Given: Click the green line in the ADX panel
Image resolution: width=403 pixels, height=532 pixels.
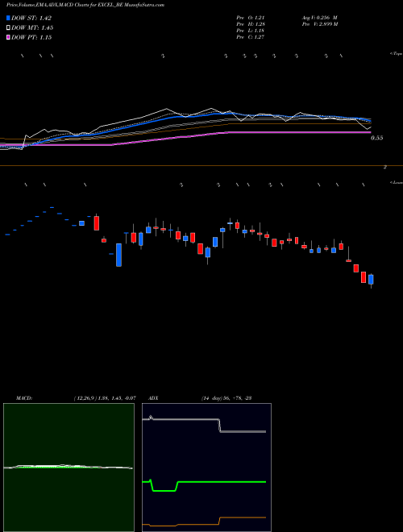Looking at the screenshot, I should click(221, 482).
